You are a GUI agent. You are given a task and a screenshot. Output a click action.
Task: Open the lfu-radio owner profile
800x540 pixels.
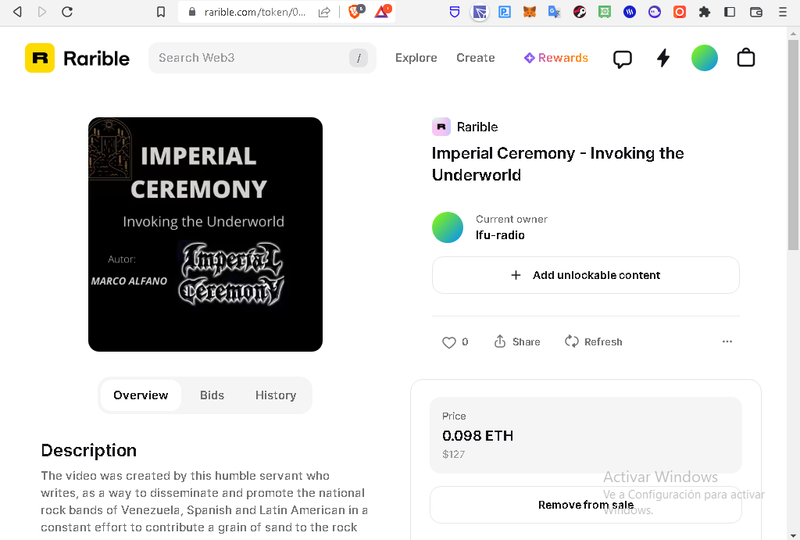point(500,235)
